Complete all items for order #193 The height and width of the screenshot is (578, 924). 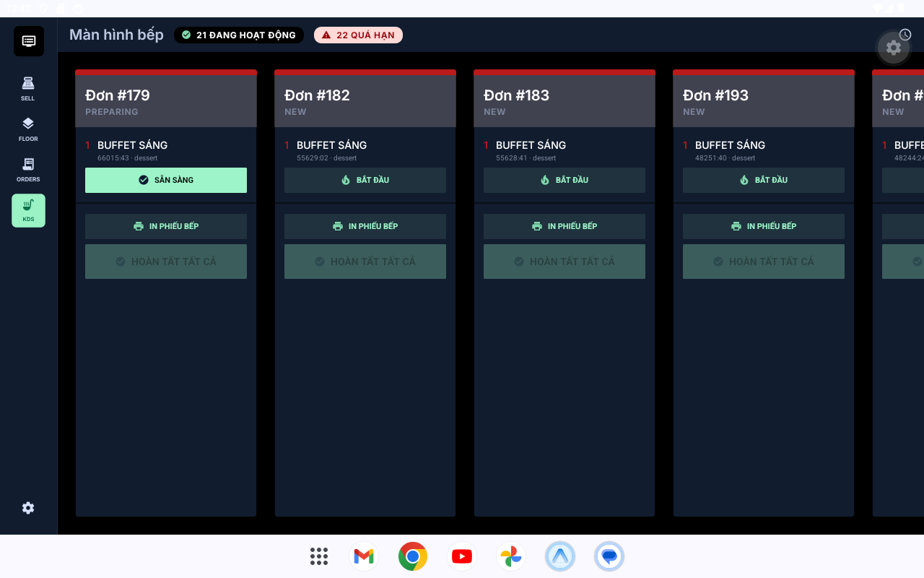click(764, 262)
